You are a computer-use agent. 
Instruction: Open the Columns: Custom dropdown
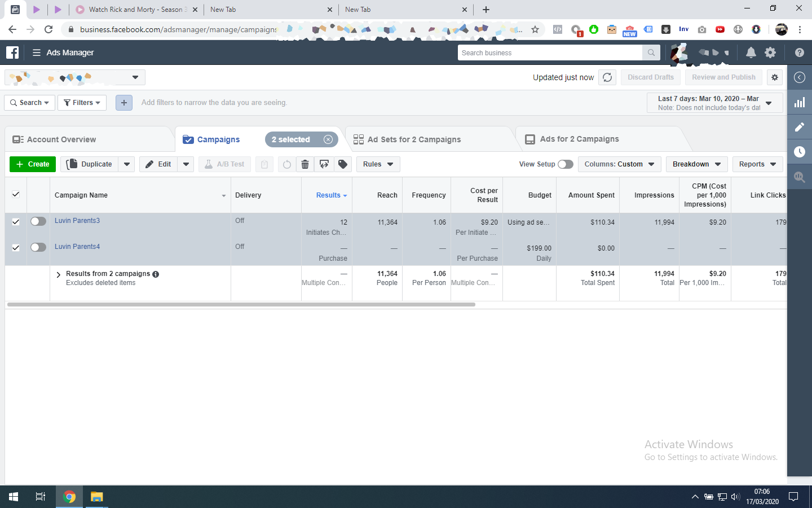(x=620, y=164)
